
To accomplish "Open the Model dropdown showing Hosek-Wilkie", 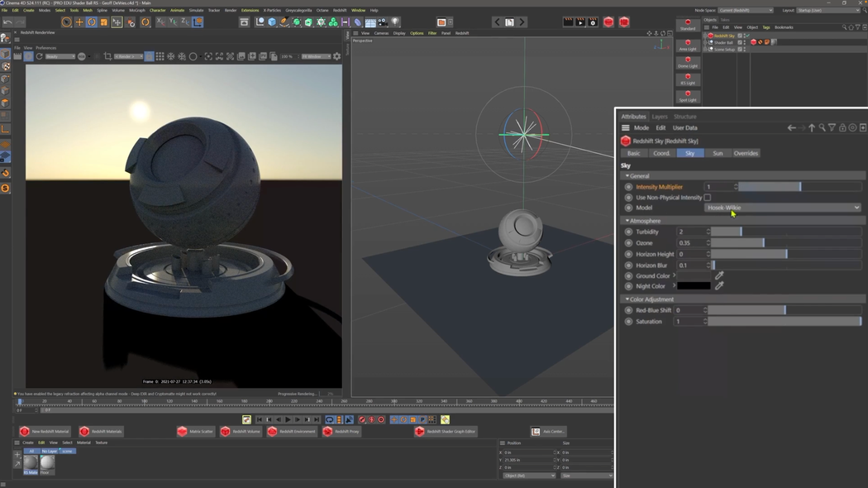I will point(781,208).
